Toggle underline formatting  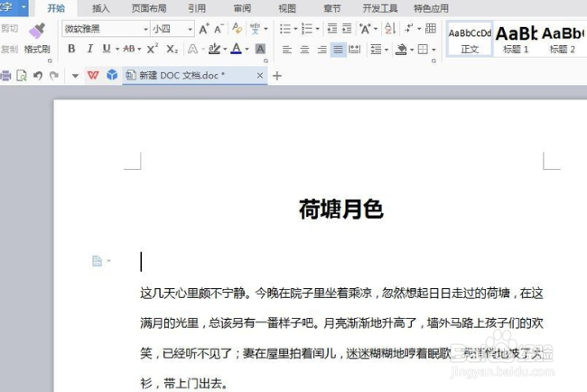tap(107, 49)
